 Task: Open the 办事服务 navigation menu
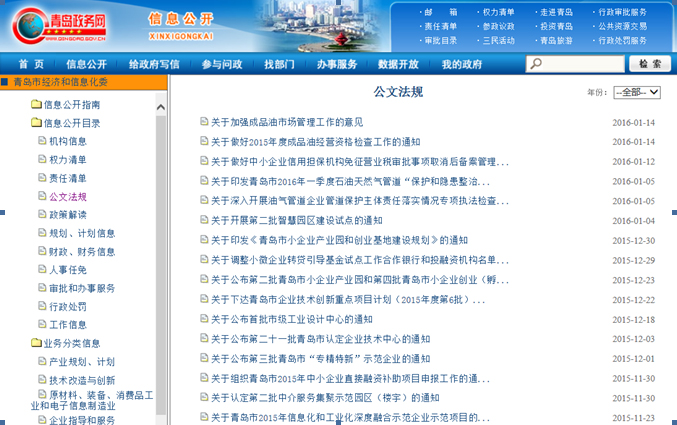point(336,64)
